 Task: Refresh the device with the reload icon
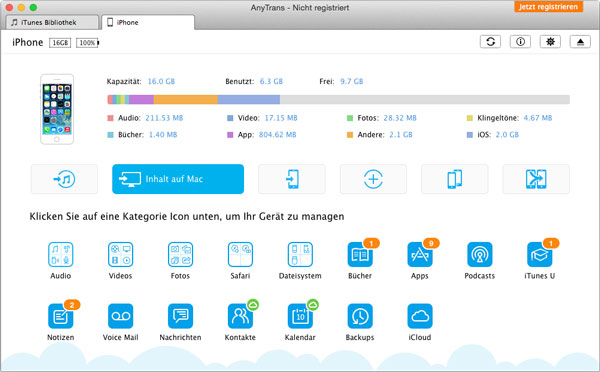click(491, 42)
